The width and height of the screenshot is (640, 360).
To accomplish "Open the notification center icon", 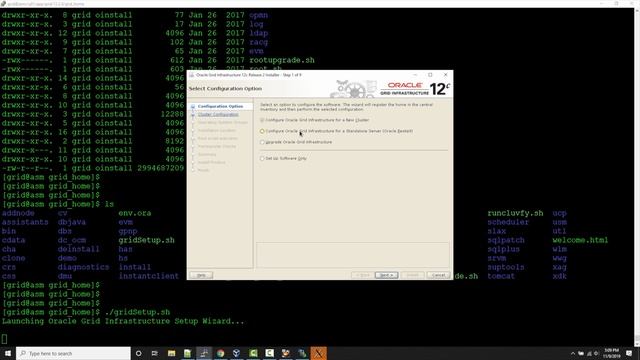I will 629,353.
